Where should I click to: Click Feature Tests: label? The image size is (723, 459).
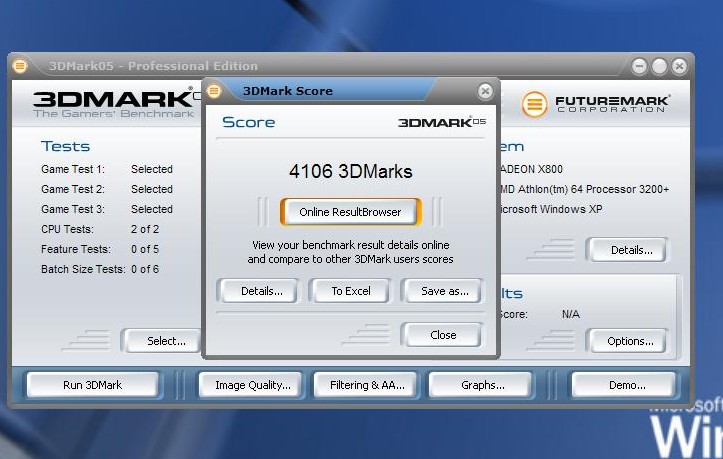coord(76,249)
